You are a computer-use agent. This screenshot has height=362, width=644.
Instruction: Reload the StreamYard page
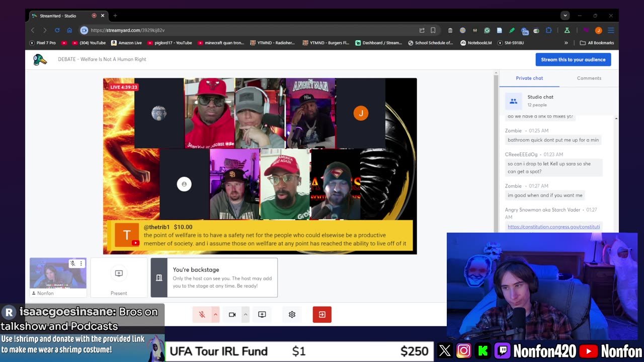[57, 30]
